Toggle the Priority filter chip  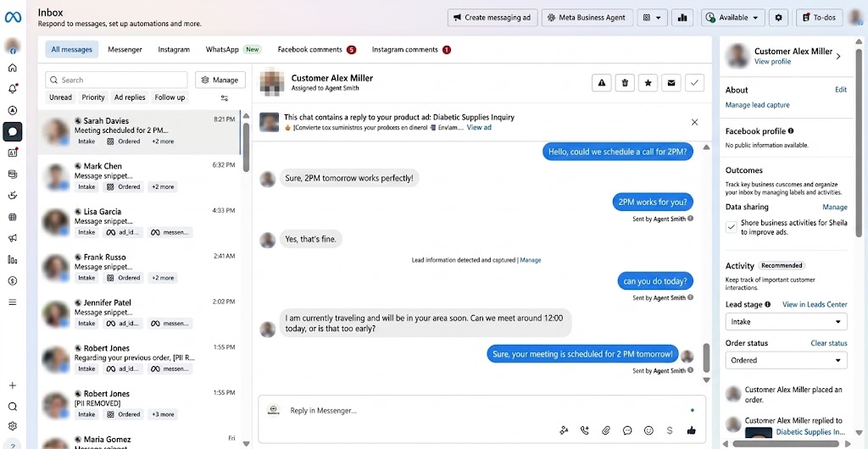(x=93, y=97)
